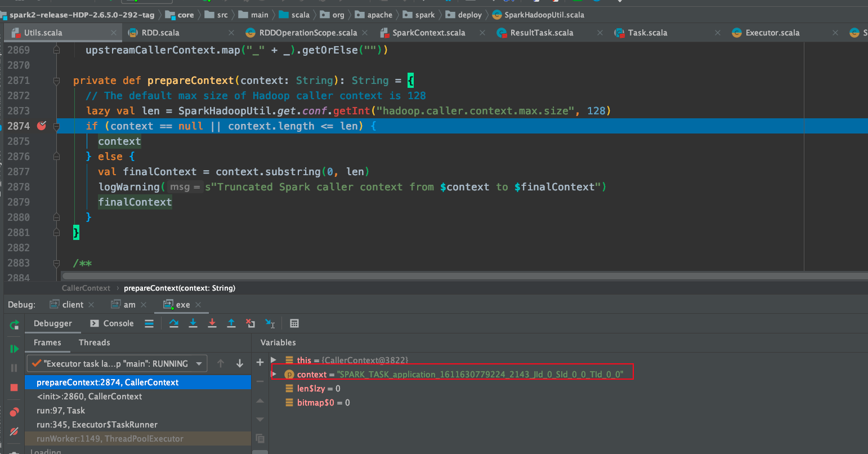Expand the 'this' variable node

[274, 360]
